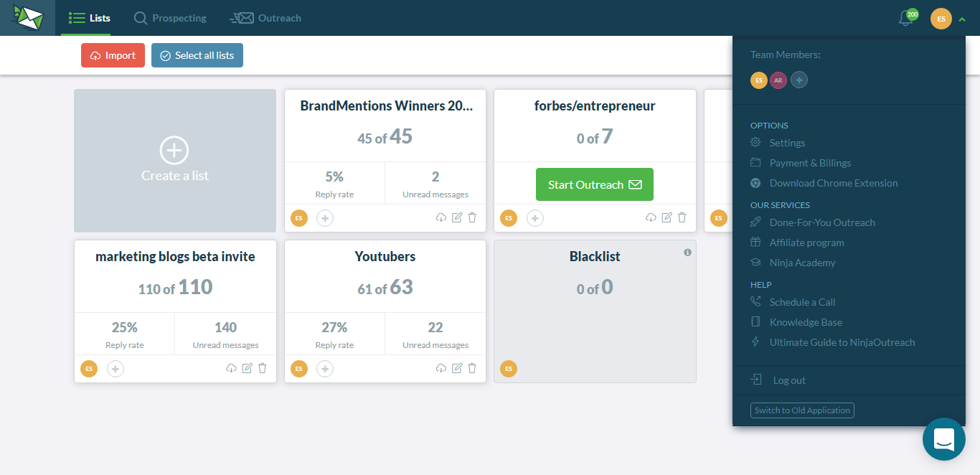The width and height of the screenshot is (980, 475).
Task: Download icon on BrandMentions Winners card
Action: point(441,217)
